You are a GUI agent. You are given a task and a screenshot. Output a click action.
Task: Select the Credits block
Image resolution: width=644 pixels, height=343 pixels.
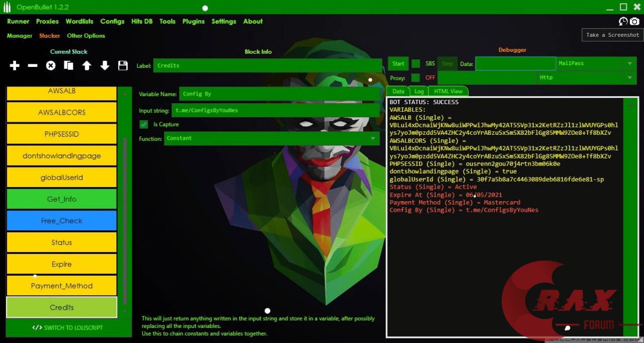click(61, 307)
